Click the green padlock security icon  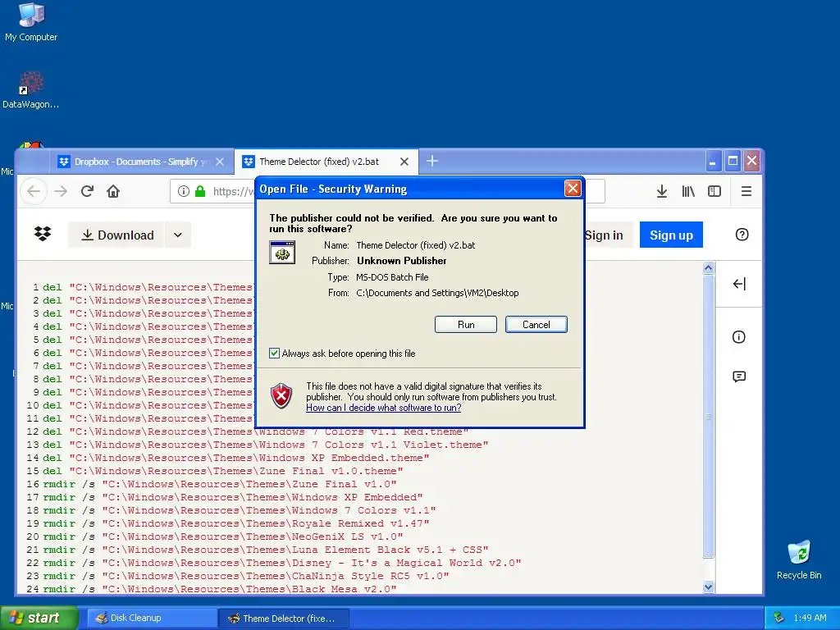tap(200, 191)
